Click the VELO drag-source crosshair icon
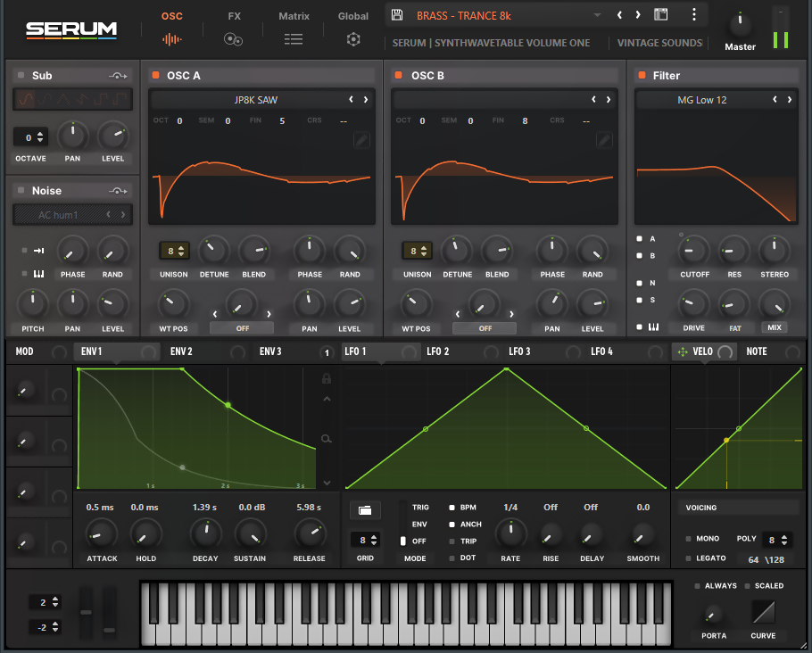812x653 pixels. tap(683, 352)
